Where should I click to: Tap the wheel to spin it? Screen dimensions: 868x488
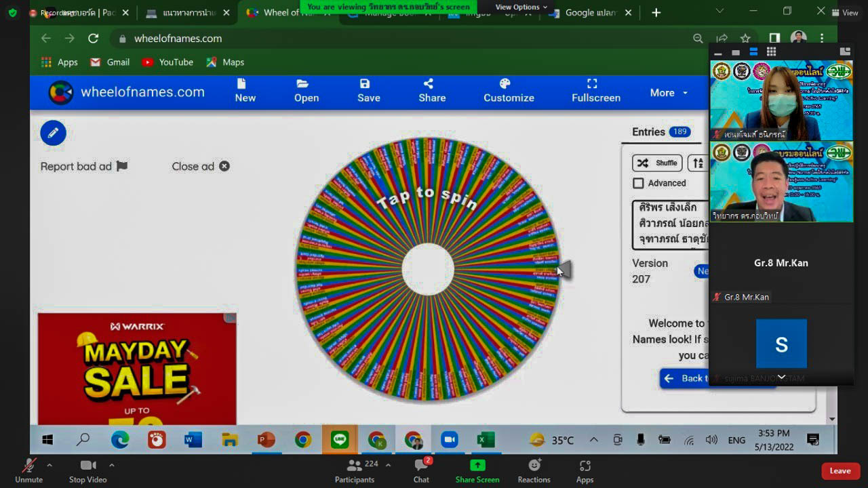(427, 269)
